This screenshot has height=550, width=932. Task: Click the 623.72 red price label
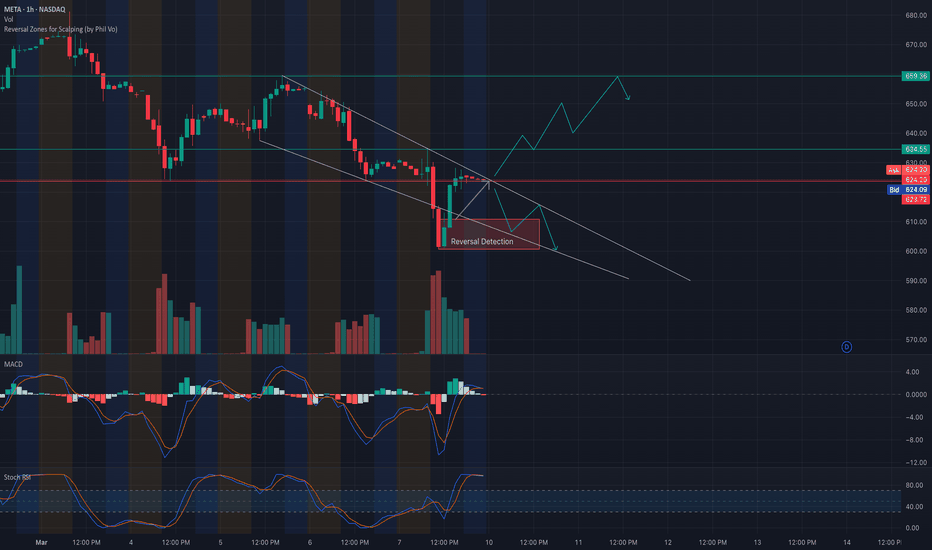(915, 200)
